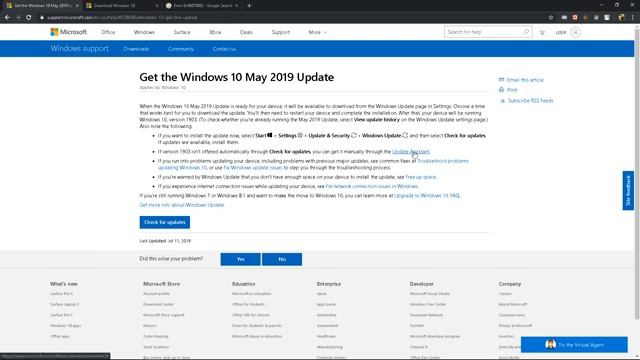Image resolution: width=640 pixels, height=360 pixels.
Task: Open the Support menu item
Action: pos(280,32)
